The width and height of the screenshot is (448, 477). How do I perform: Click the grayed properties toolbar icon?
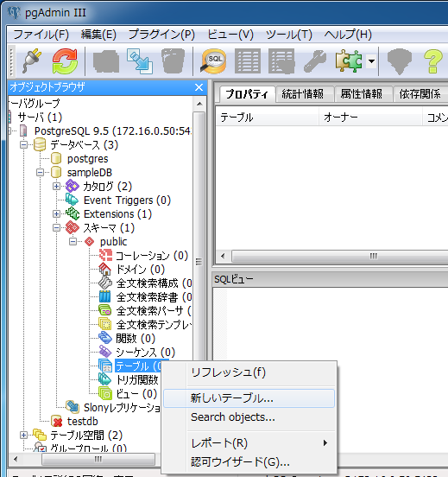(x=106, y=61)
